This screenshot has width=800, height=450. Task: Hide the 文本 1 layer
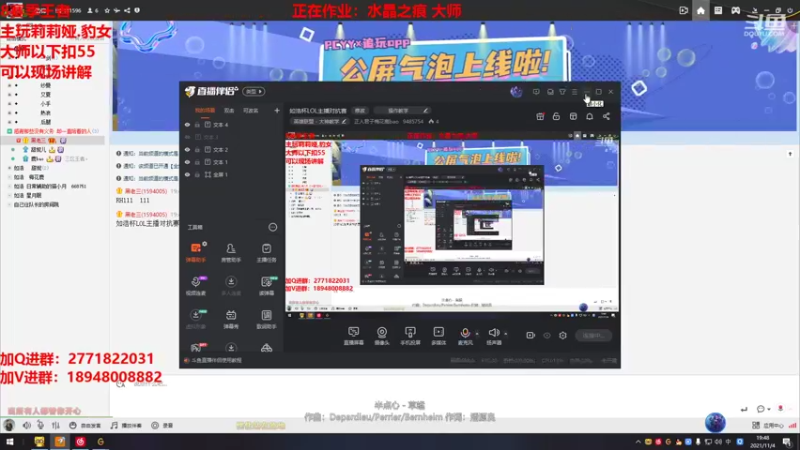pyautogui.click(x=187, y=162)
